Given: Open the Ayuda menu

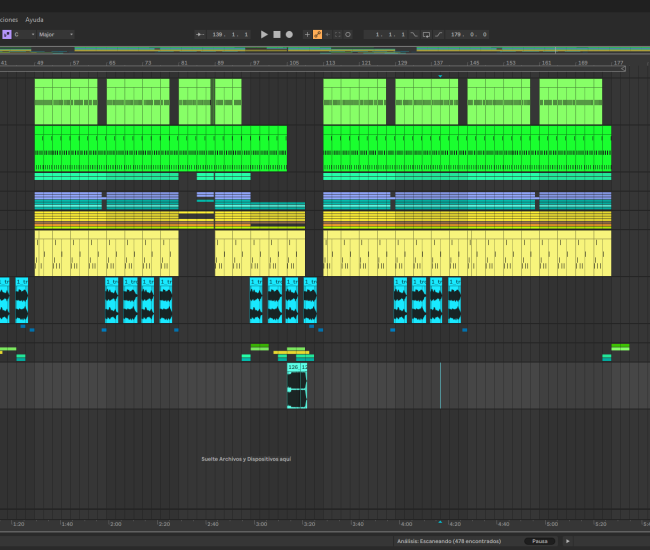Looking at the screenshot, I should (34, 19).
